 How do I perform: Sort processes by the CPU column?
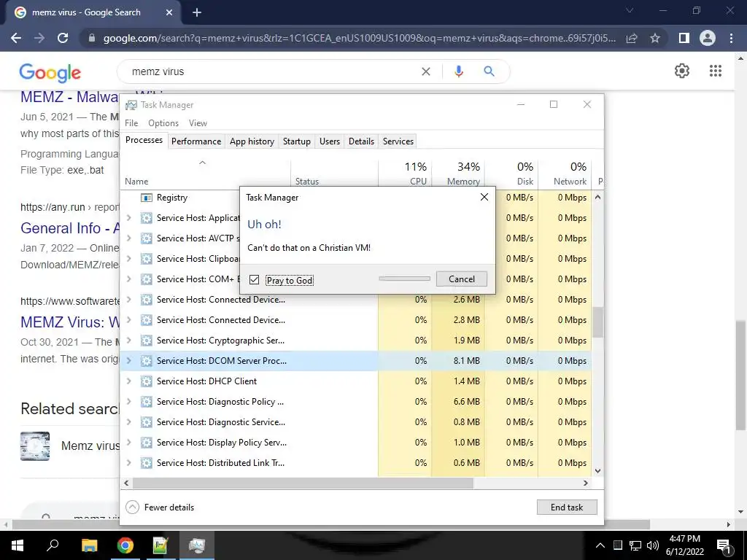[x=405, y=174]
